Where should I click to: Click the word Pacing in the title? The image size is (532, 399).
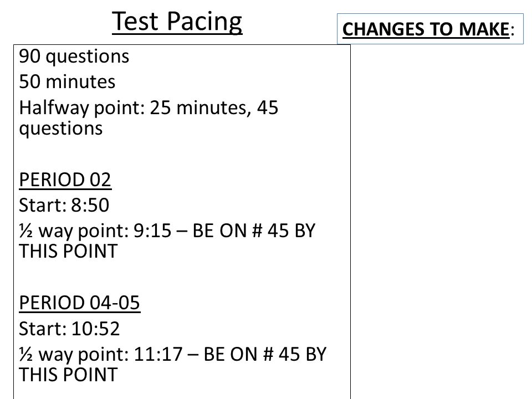[204, 22]
